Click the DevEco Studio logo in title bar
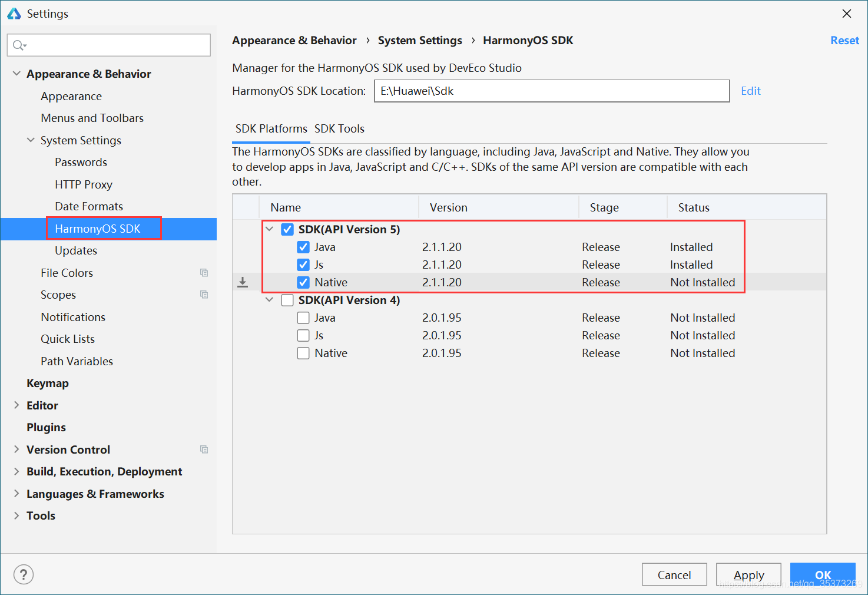 [14, 13]
